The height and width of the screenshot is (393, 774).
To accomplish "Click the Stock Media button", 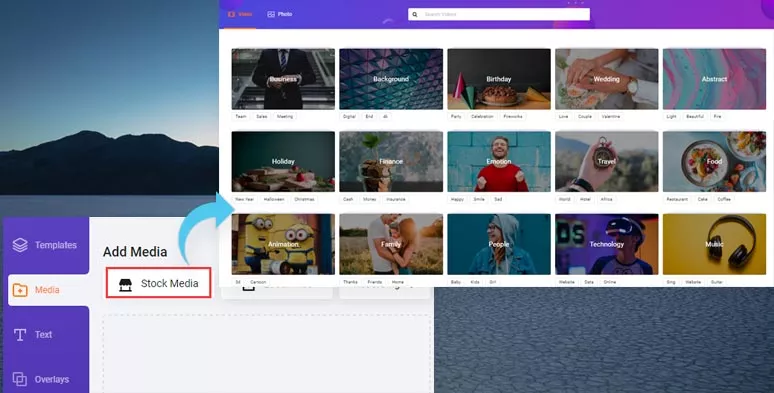I will [158, 283].
